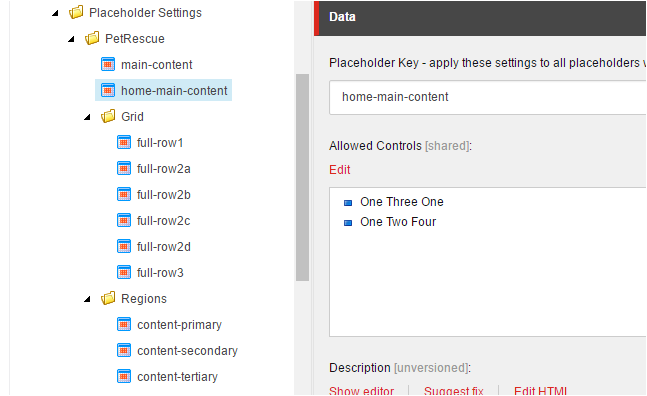Screen dimensions: 647x396
Task: Click the Suggest fix link
Action: pyautogui.click(x=453, y=390)
